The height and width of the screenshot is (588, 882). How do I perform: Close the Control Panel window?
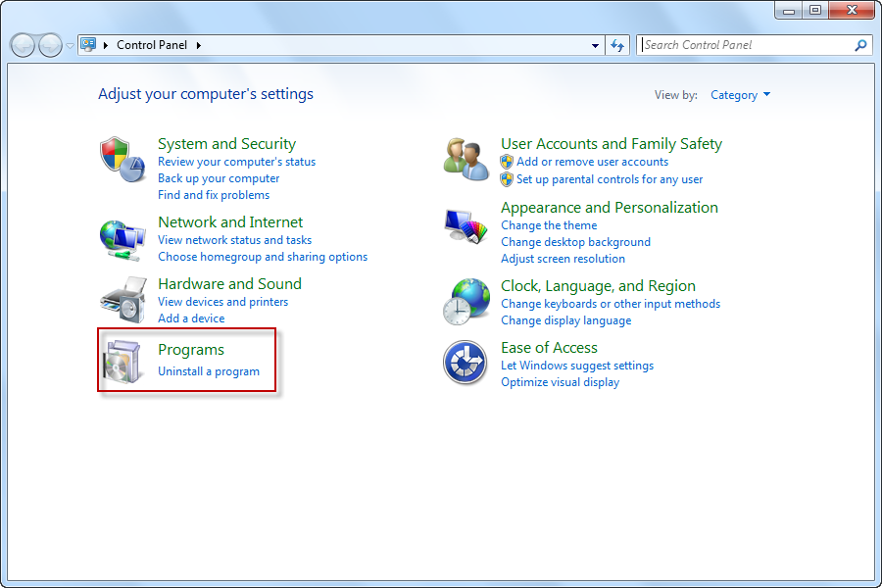tap(852, 10)
